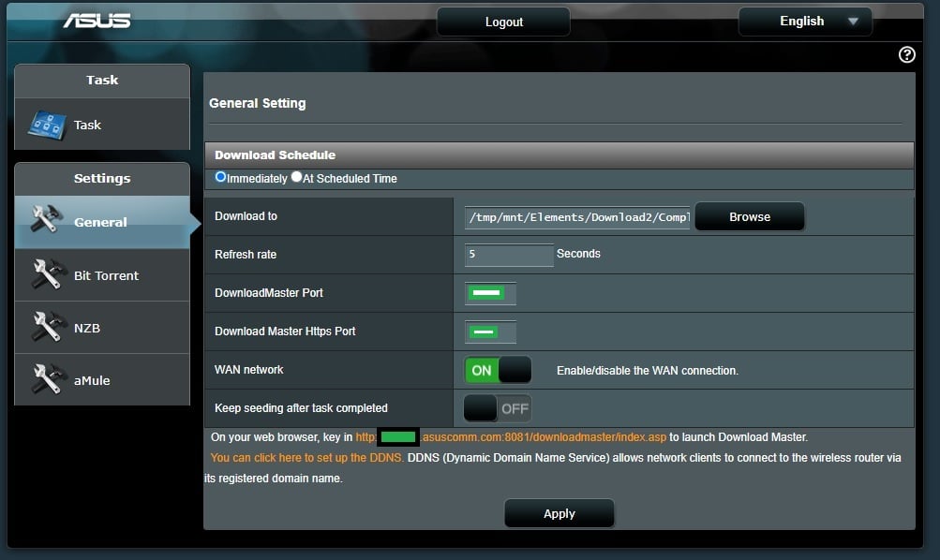Click the Settings section header in sidebar
940x560 pixels.
pyautogui.click(x=102, y=179)
